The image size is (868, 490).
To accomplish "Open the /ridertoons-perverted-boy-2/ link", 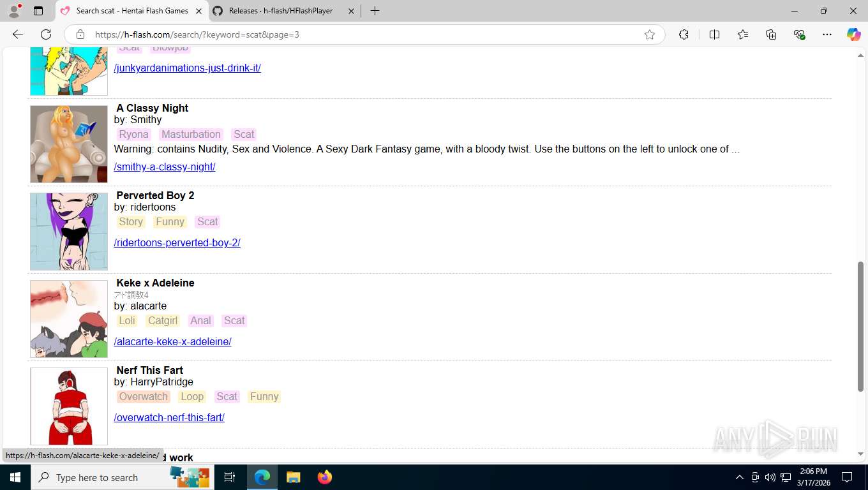I will point(177,242).
